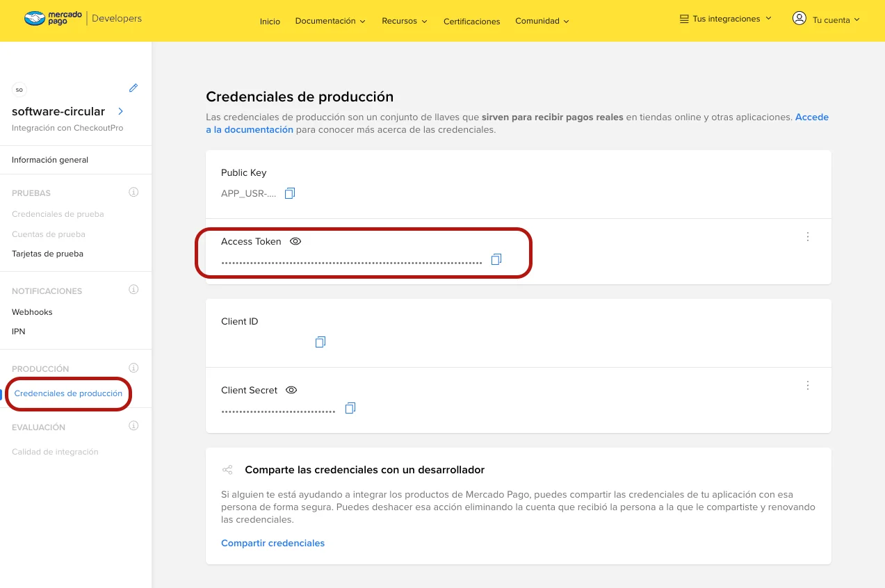Screen dimensions: 885x588
Task: Click the 'Comparte las credenciales con un desarrollador' heading
Action: click(x=364, y=470)
